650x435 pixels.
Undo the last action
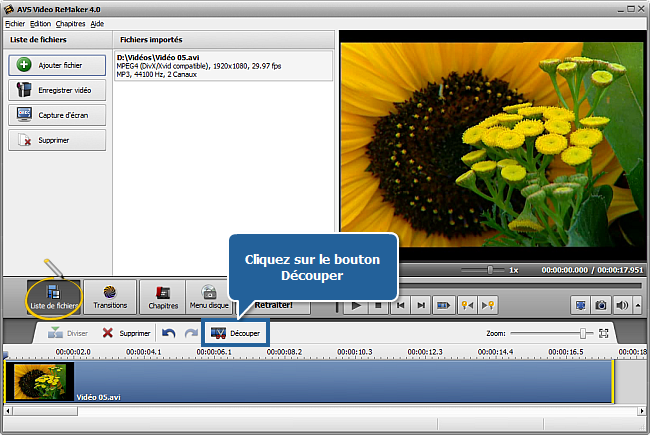(168, 333)
